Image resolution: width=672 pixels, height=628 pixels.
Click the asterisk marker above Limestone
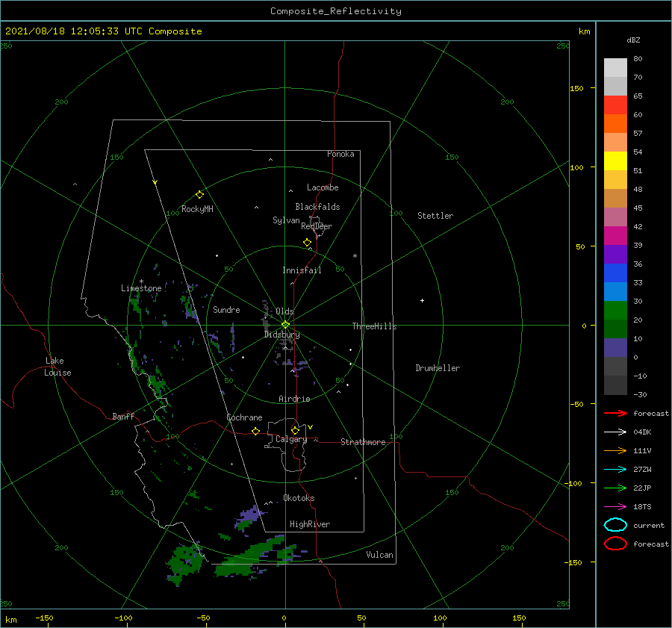point(141,282)
